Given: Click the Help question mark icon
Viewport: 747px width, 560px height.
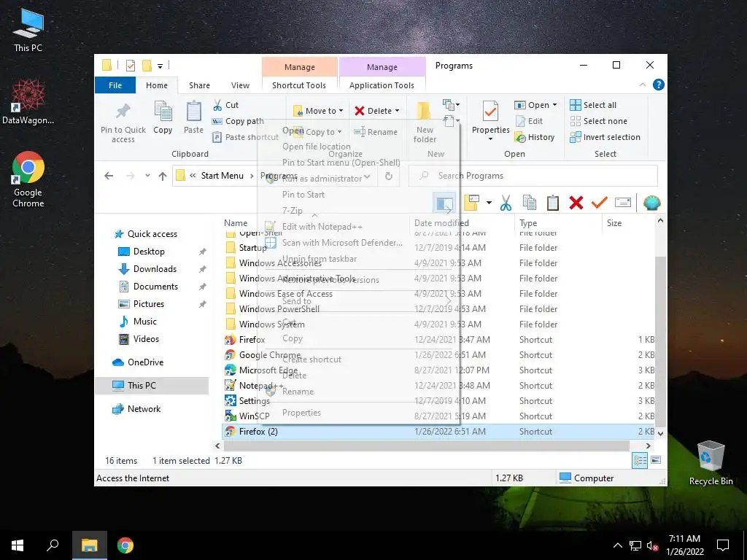Looking at the screenshot, I should [659, 85].
